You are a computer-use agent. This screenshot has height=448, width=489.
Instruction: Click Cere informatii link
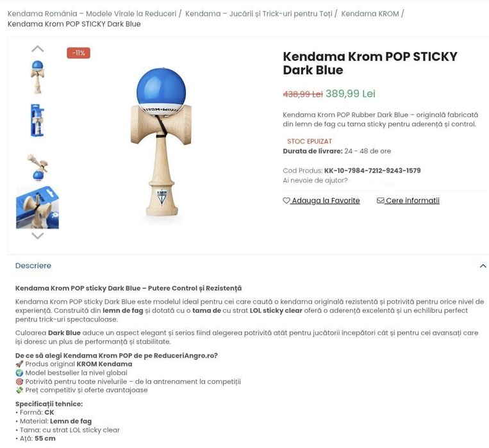(x=412, y=201)
